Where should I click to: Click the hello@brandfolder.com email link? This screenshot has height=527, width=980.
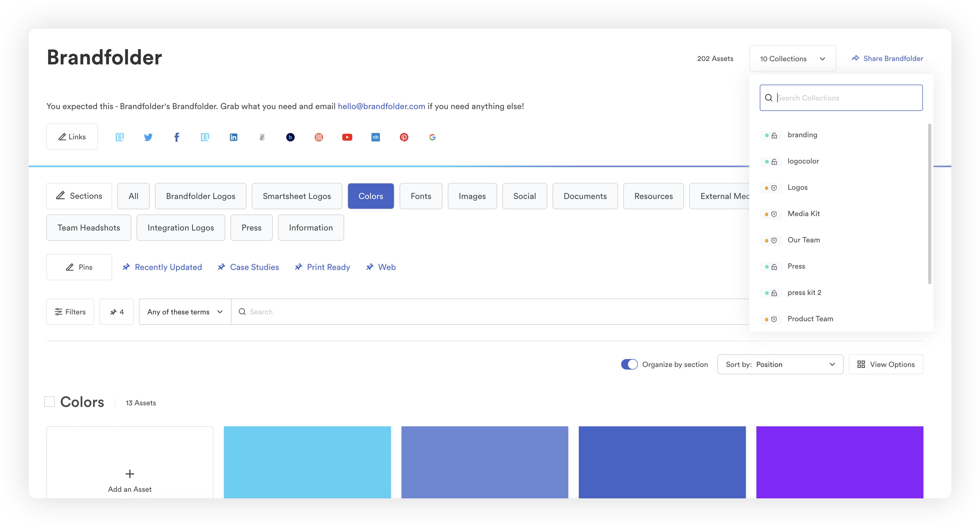[x=381, y=106]
